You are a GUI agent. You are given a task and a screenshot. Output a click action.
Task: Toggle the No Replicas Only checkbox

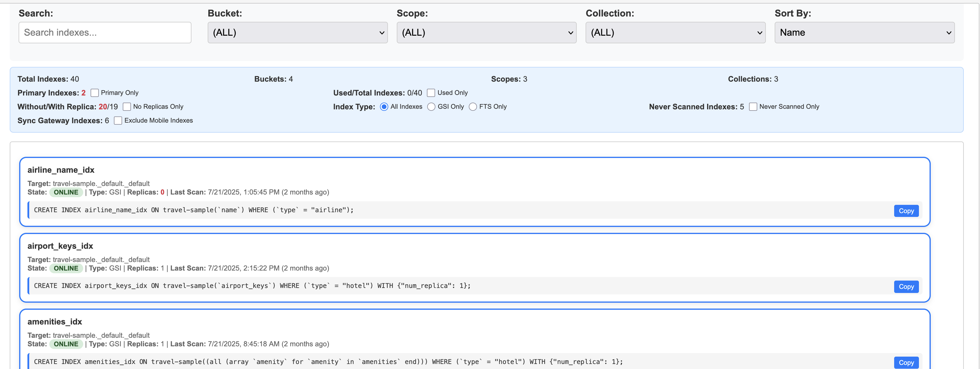pyautogui.click(x=127, y=107)
